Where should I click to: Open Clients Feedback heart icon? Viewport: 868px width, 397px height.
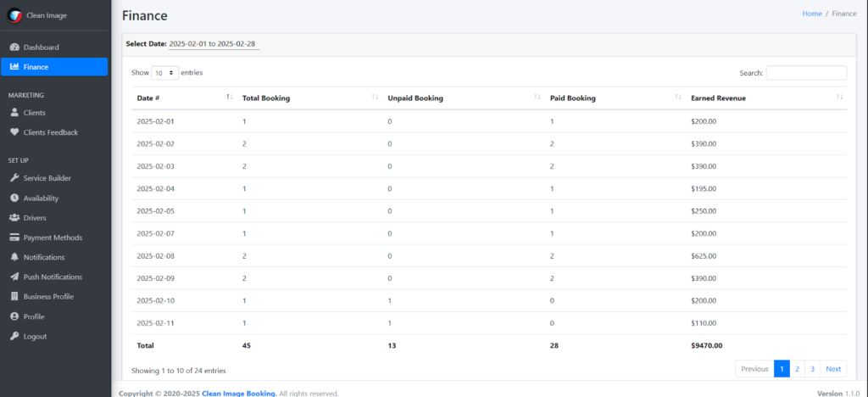[14, 132]
